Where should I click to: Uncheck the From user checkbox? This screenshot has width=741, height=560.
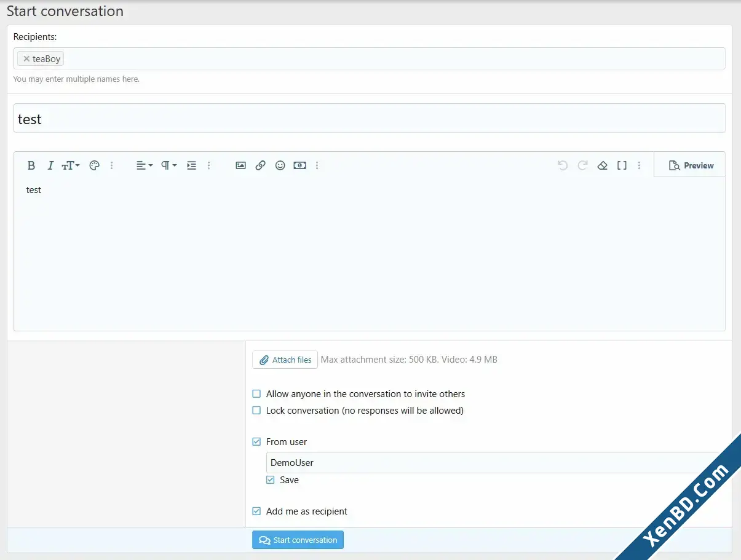257,442
